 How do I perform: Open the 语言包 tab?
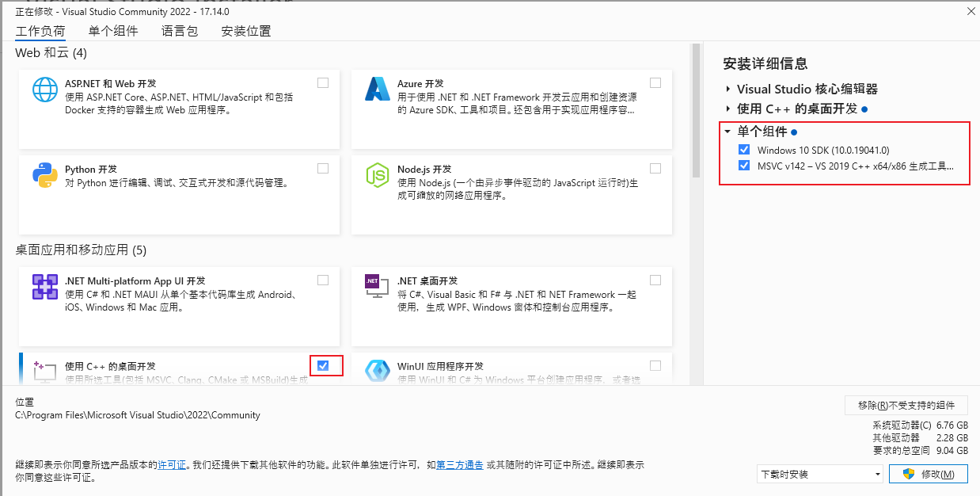(x=180, y=31)
